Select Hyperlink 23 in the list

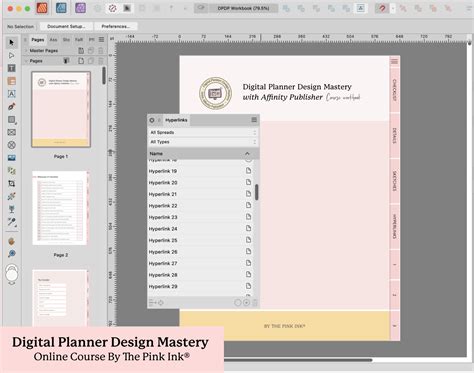200,217
